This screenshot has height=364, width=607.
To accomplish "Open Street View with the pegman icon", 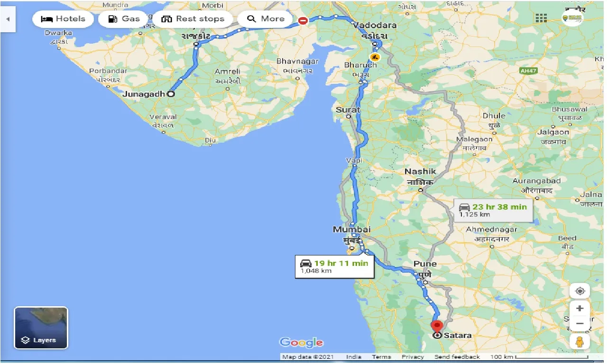I will coord(579,342).
